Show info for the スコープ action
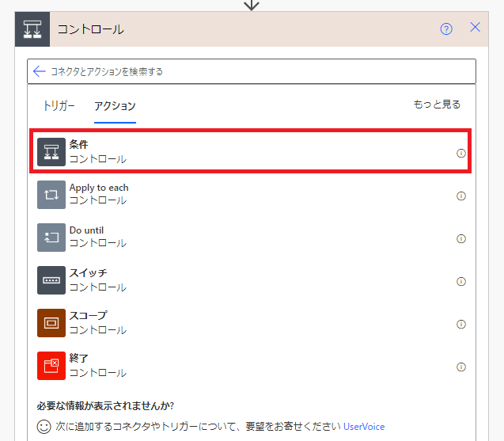Image resolution: width=504 pixels, height=441 pixels. point(461,325)
